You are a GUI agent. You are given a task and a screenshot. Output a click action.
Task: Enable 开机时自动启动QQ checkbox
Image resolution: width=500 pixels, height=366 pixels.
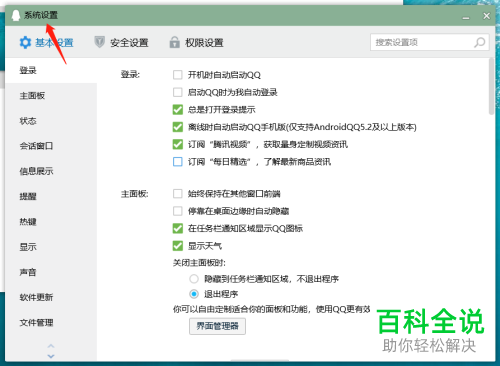coord(178,75)
